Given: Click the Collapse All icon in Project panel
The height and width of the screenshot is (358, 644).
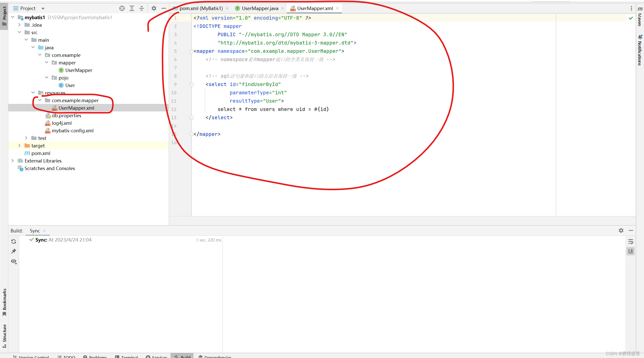Looking at the screenshot, I should pos(142,8).
